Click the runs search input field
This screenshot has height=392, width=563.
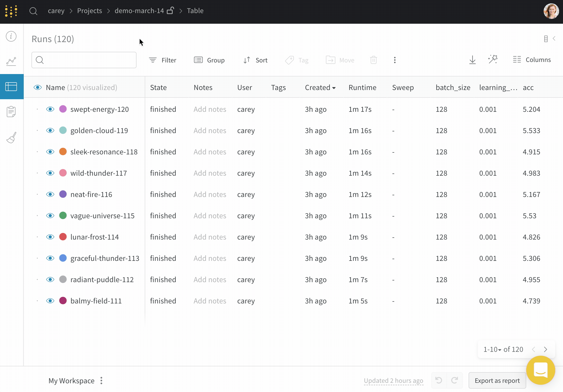click(88, 60)
